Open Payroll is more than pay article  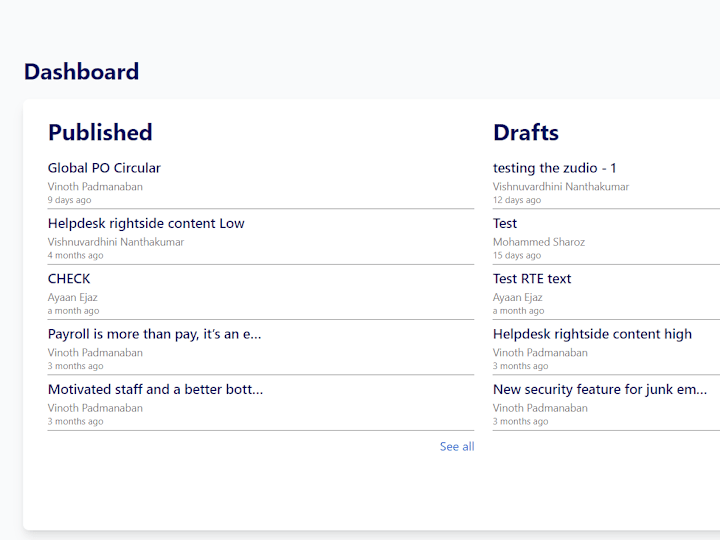[154, 334]
